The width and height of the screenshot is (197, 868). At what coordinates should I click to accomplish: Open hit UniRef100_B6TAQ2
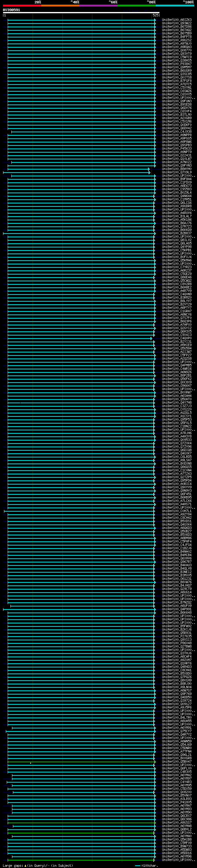(177, 30)
